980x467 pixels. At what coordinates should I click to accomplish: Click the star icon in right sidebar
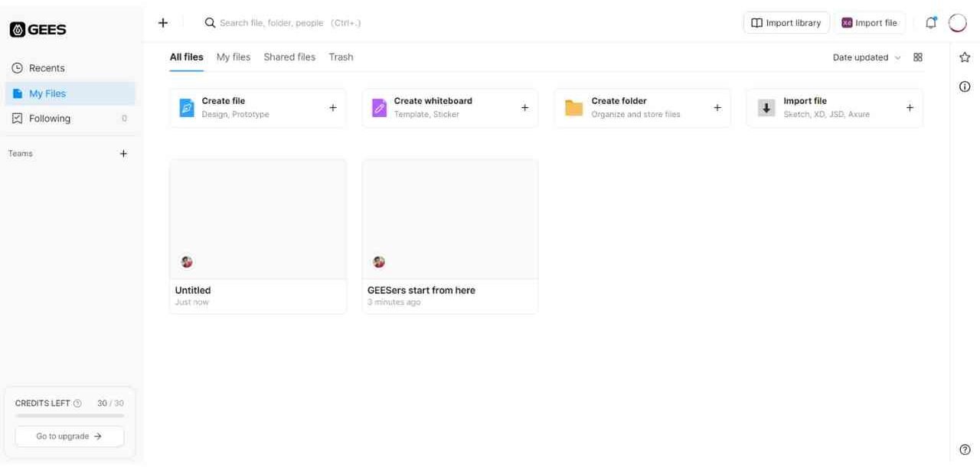[964, 56]
